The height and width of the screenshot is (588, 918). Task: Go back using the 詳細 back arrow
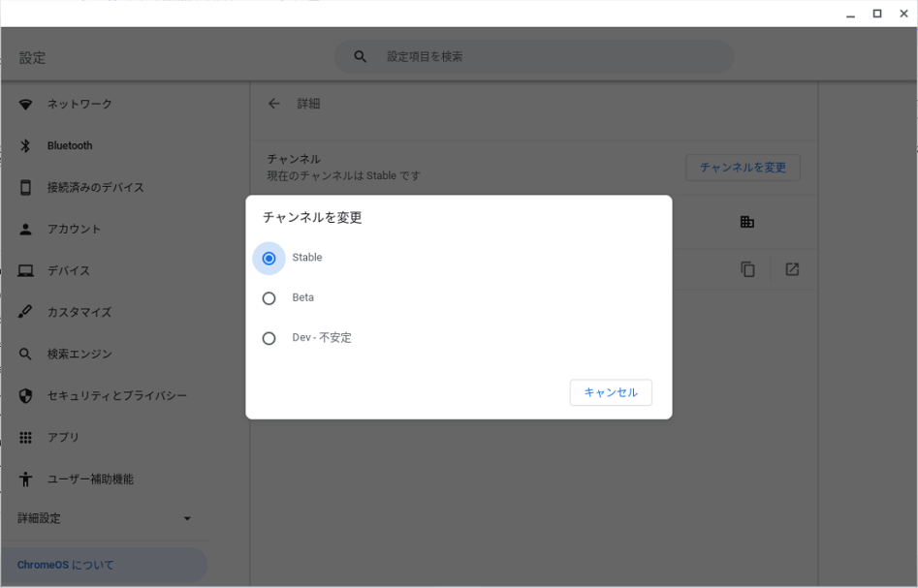click(274, 104)
